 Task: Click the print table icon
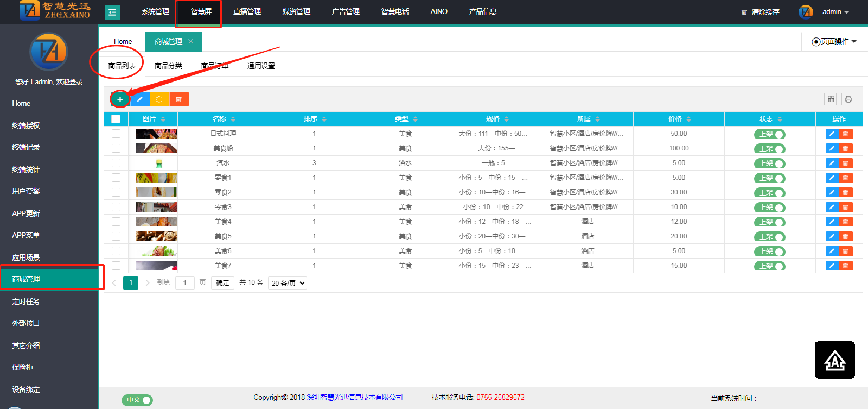click(848, 99)
